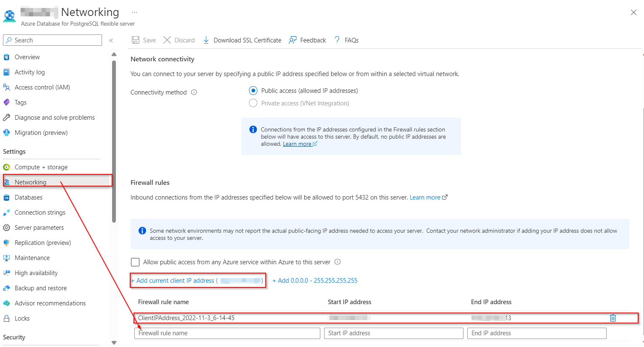This screenshot has width=644, height=347.
Task: Click the Overview icon in sidebar
Action: (7, 57)
